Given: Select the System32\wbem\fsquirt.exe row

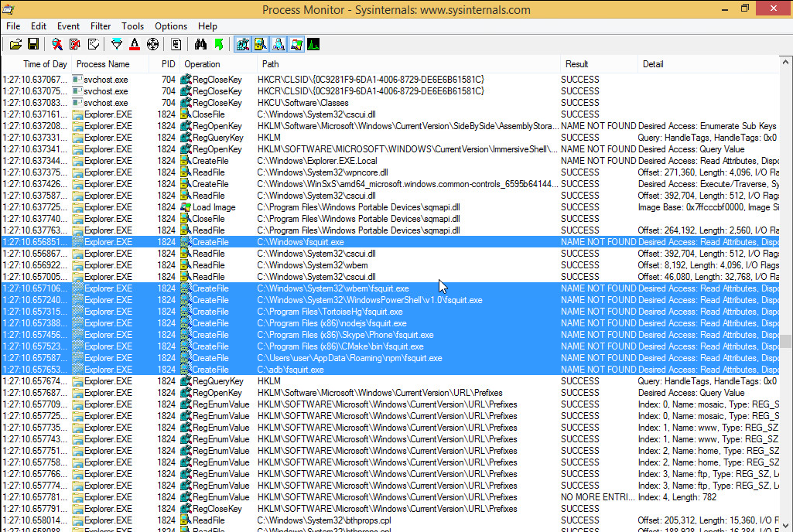Looking at the screenshot, I should tap(390, 288).
